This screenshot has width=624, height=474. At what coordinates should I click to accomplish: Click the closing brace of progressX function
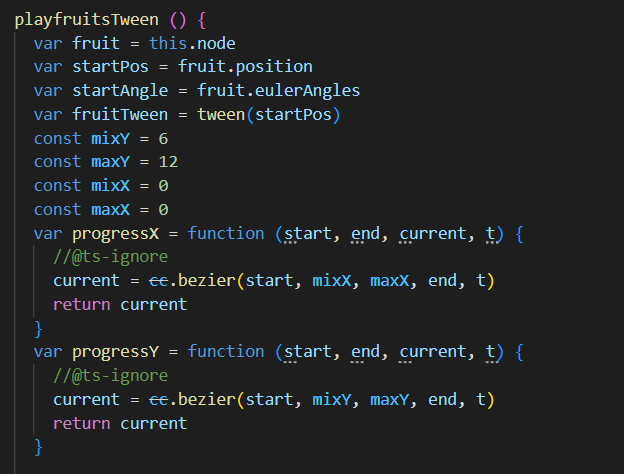[39, 328]
